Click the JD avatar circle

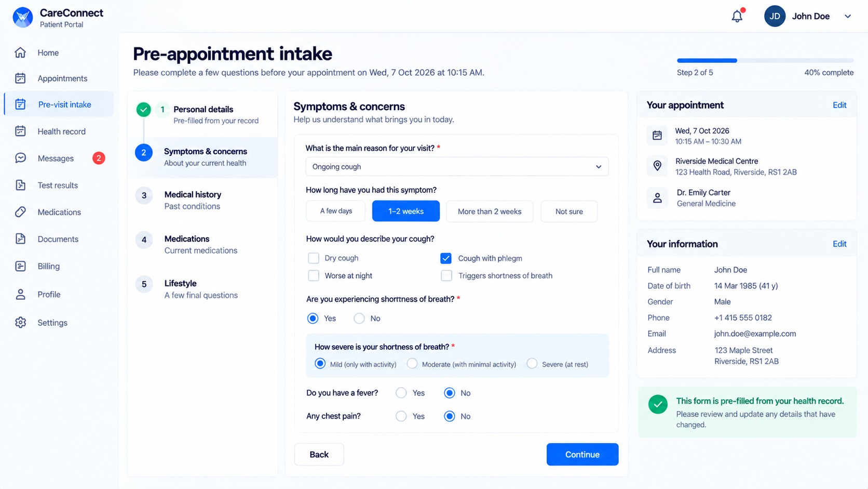point(775,16)
